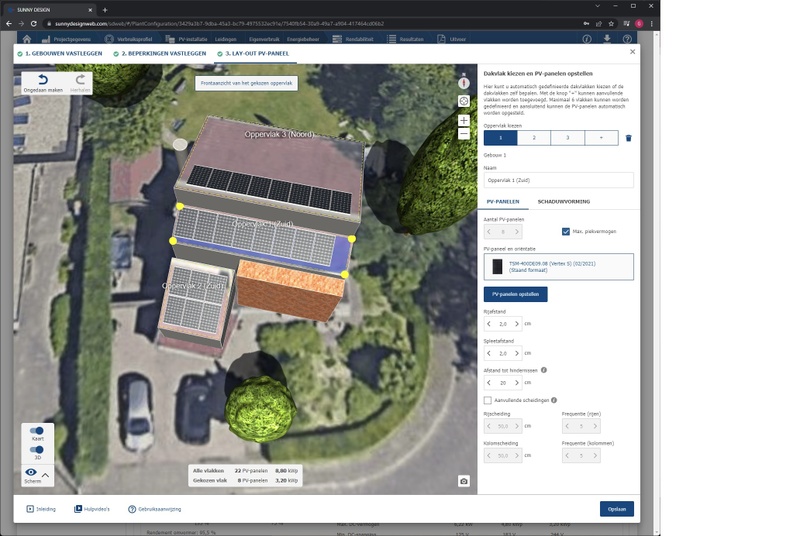Click the browser profile avatar
The image size is (800, 536).
(x=639, y=23)
